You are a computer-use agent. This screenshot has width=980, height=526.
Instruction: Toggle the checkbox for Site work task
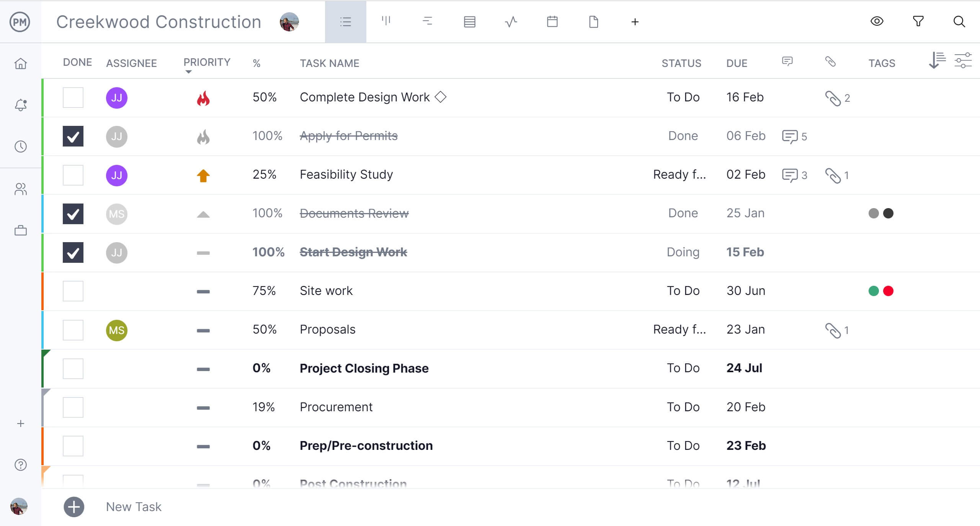pos(73,291)
